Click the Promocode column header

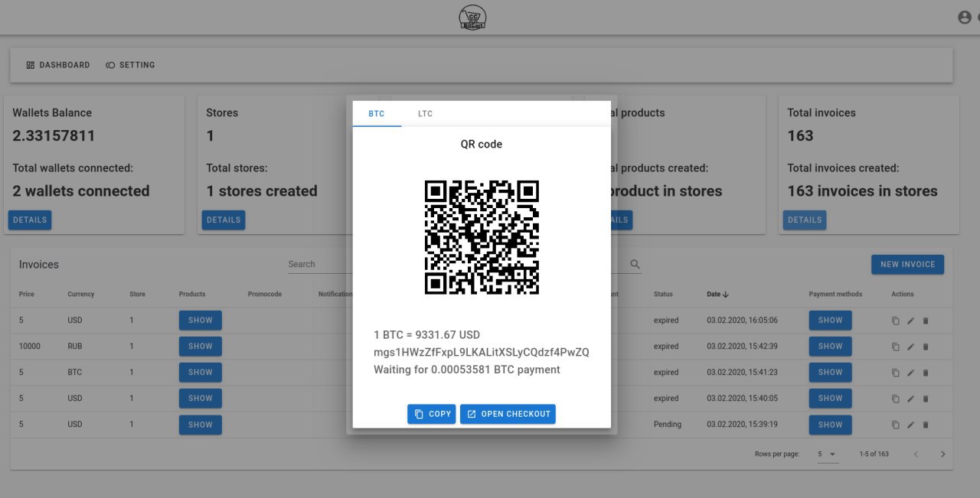(265, 294)
